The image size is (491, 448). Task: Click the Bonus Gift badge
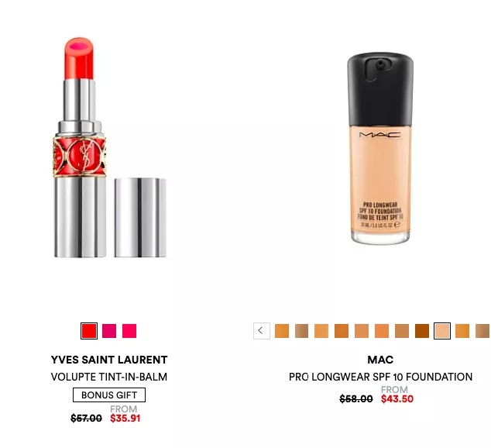tap(109, 395)
